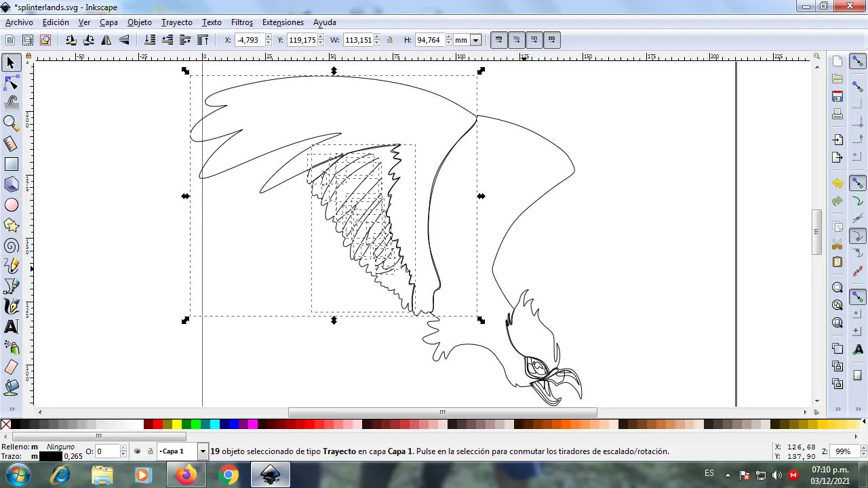This screenshot has height=488, width=868.
Task: Open the Trayecto menu
Action: 176,22
